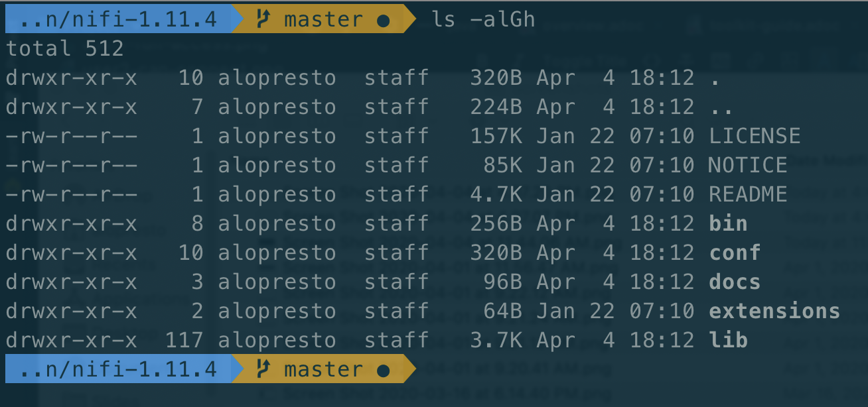
Task: Click the lib directory name
Action: 728,340
